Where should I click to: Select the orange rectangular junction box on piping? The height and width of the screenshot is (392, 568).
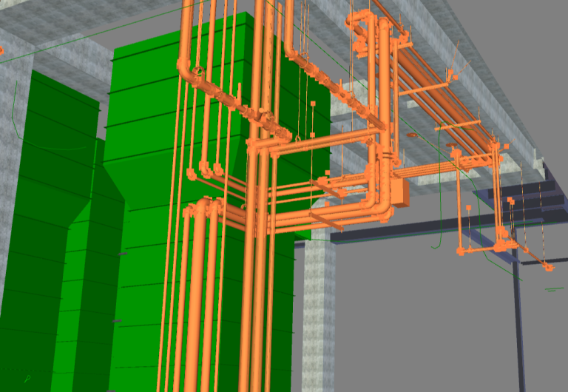(x=400, y=194)
